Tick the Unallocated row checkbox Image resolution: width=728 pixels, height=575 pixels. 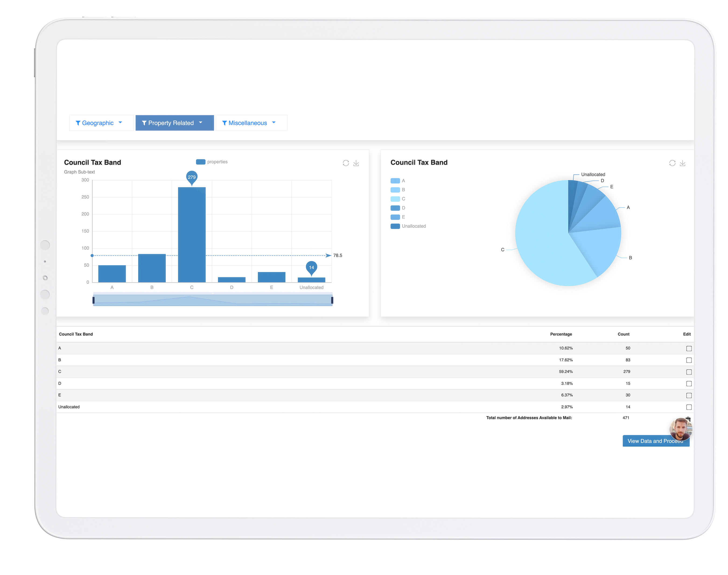[689, 407]
